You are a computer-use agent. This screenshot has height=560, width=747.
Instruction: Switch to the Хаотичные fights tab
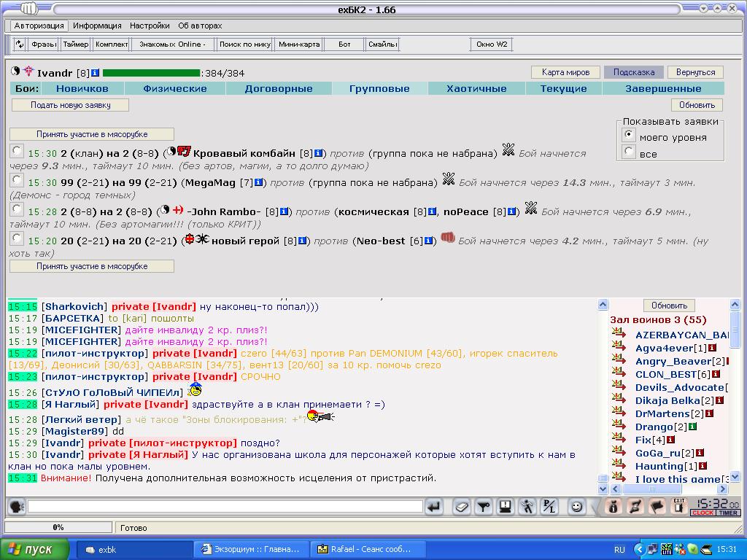pyautogui.click(x=476, y=88)
